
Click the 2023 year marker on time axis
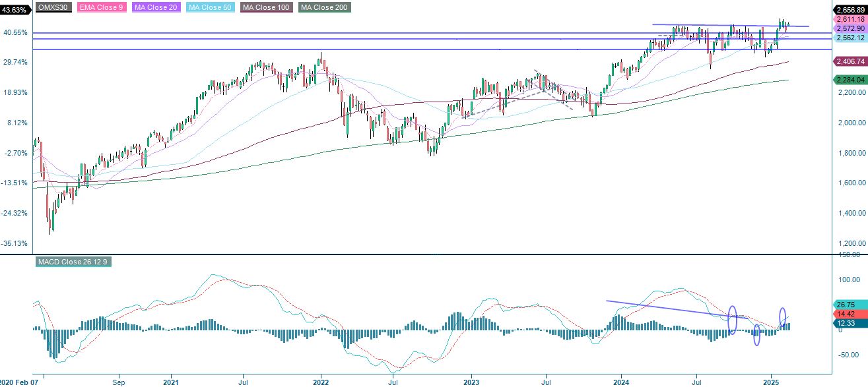(x=471, y=382)
